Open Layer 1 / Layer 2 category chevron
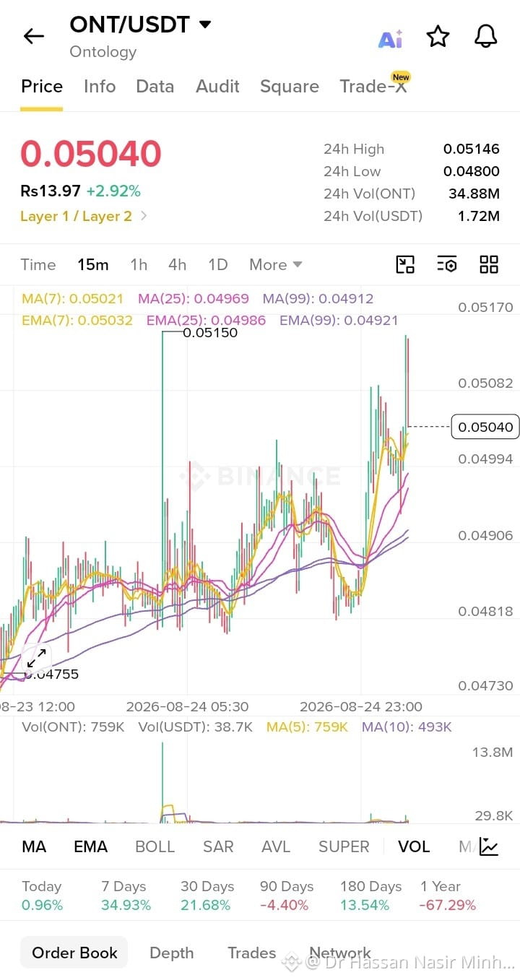This screenshot has width=520, height=980. (x=144, y=215)
